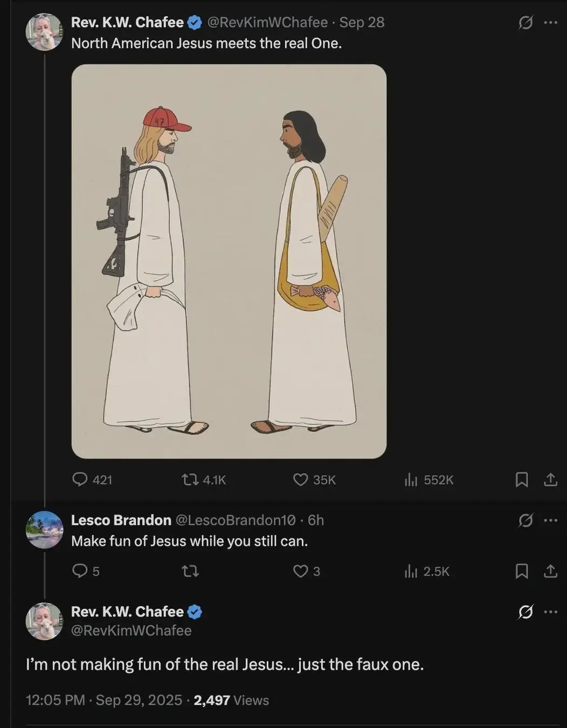Open the Grok actions icon on Chafee's post

524,23
